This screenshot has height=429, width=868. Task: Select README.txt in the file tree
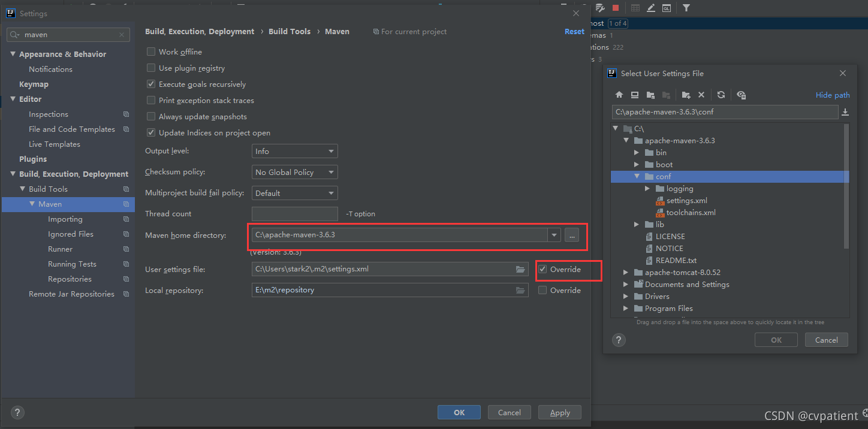(676, 261)
